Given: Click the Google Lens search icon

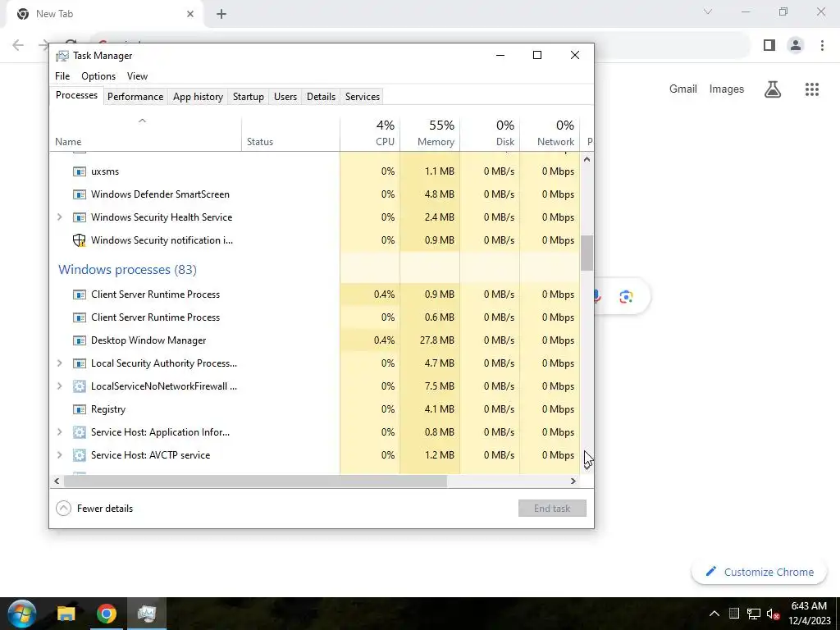Looking at the screenshot, I should point(626,297).
